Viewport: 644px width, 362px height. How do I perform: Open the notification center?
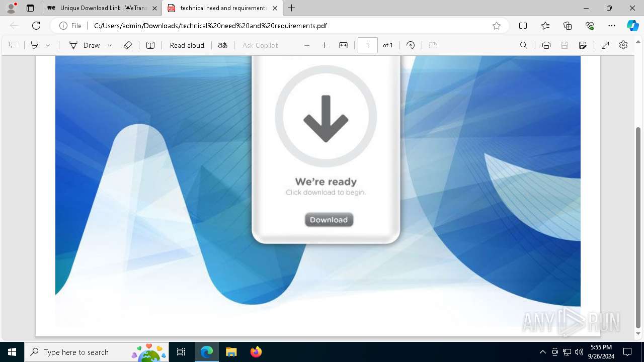pos(627,352)
